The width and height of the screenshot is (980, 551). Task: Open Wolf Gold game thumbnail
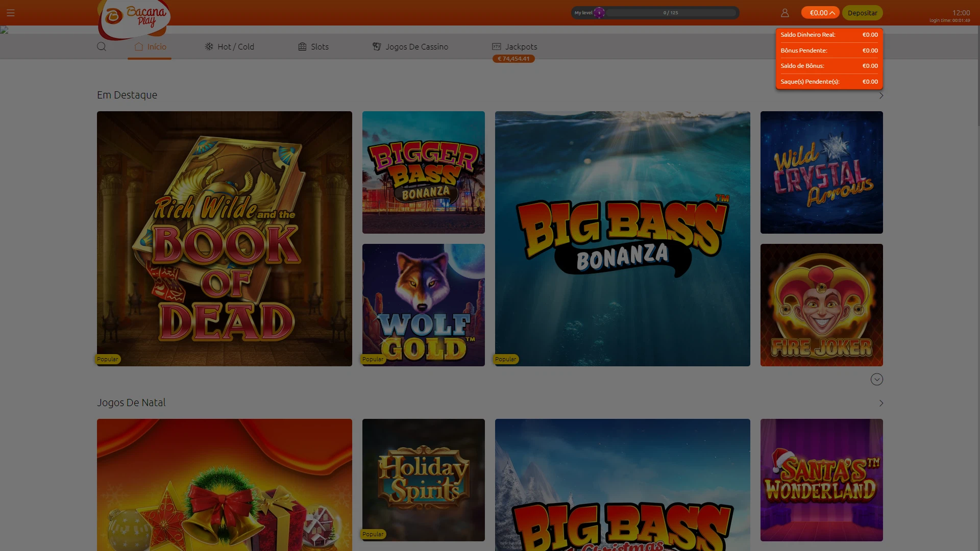pos(424,305)
